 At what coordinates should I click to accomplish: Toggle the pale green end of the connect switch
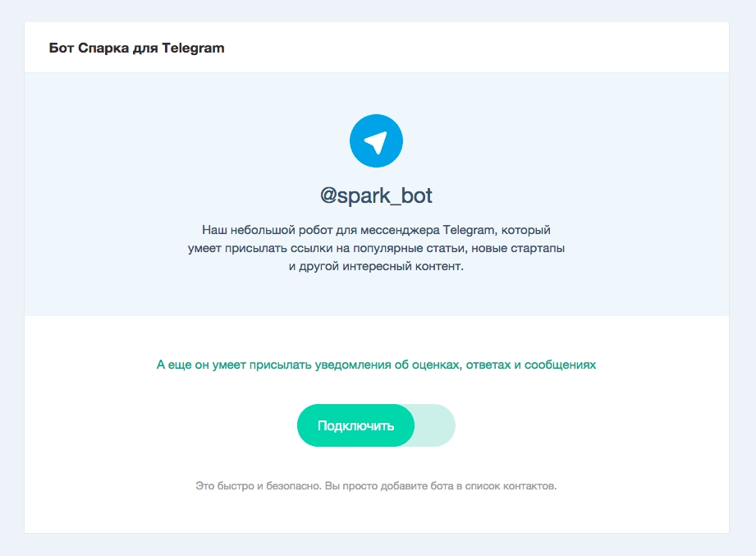[x=434, y=425]
